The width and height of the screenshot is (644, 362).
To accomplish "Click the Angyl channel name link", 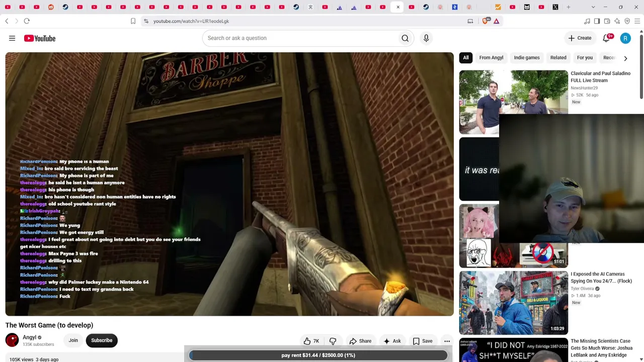I will 30,337.
